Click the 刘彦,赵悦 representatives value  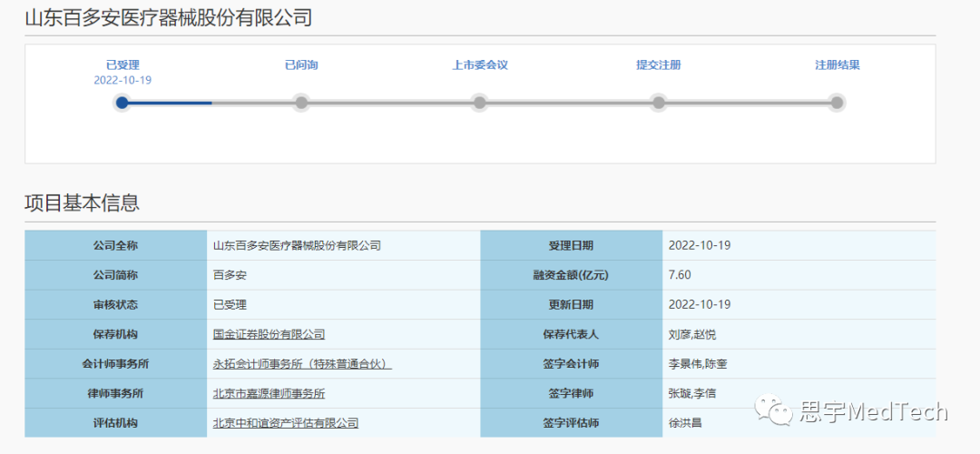tap(691, 334)
